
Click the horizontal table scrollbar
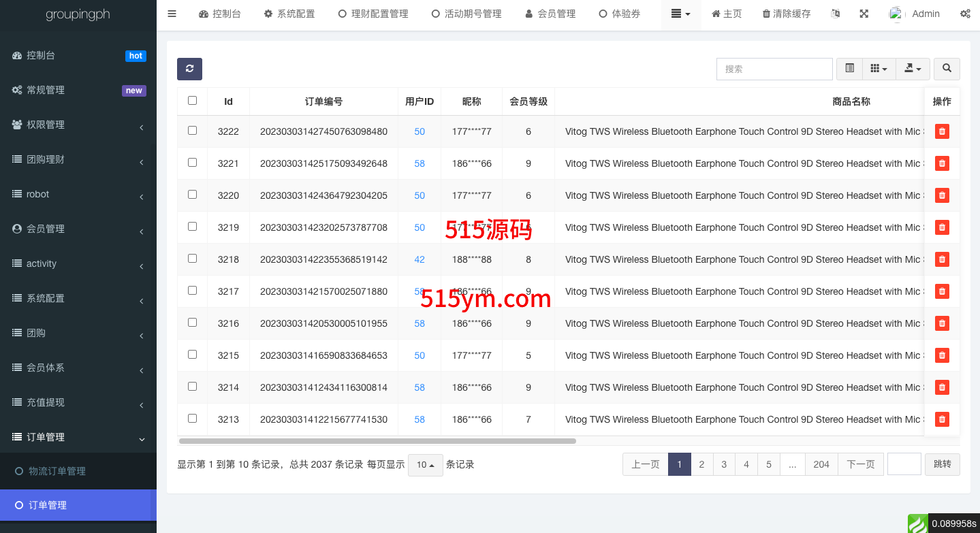tap(377, 441)
